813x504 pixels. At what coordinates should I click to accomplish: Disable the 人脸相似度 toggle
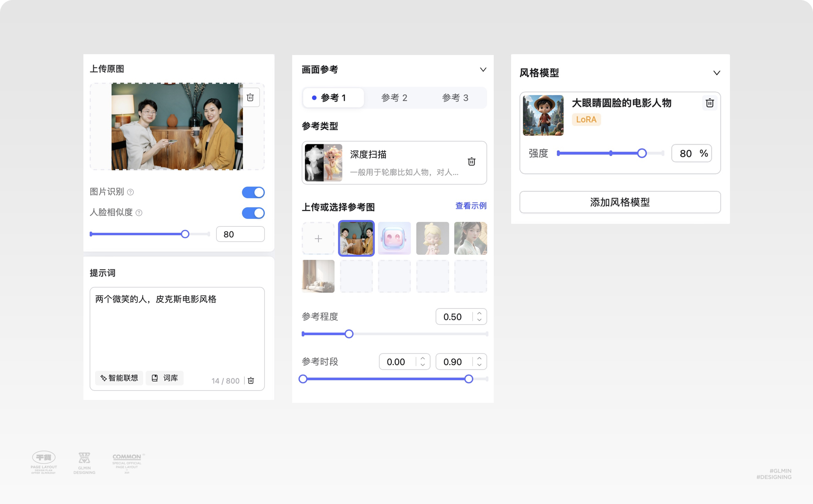pos(253,213)
